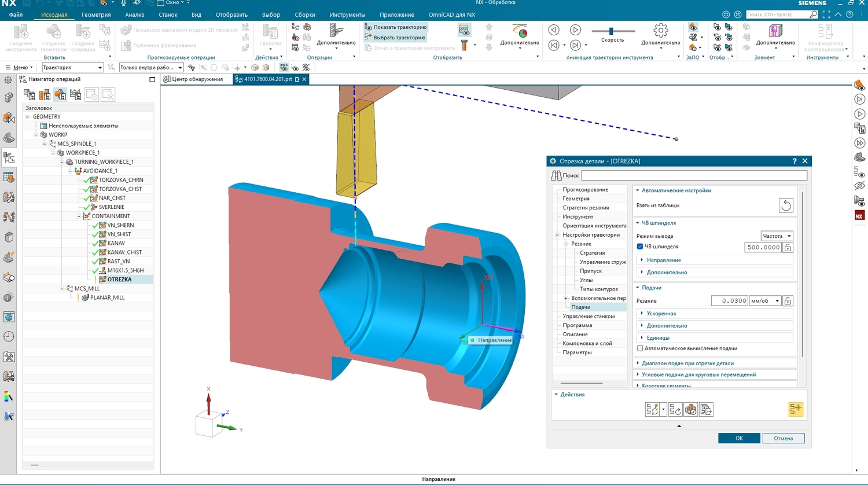
Task: Open the мм/об units dropdown
Action: (x=764, y=301)
